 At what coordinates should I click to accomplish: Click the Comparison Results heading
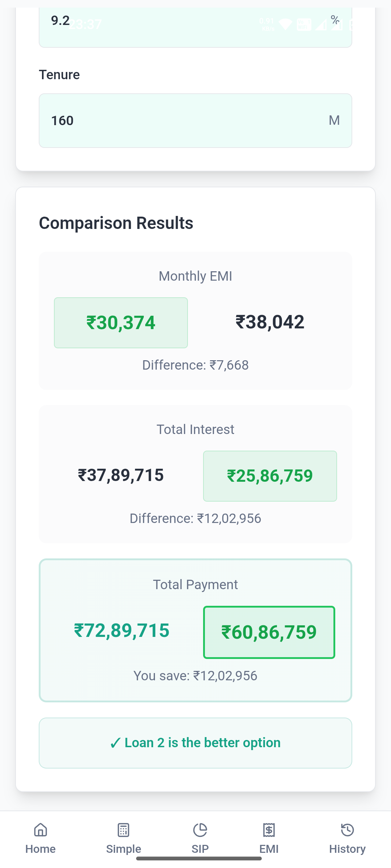pyautogui.click(x=116, y=223)
